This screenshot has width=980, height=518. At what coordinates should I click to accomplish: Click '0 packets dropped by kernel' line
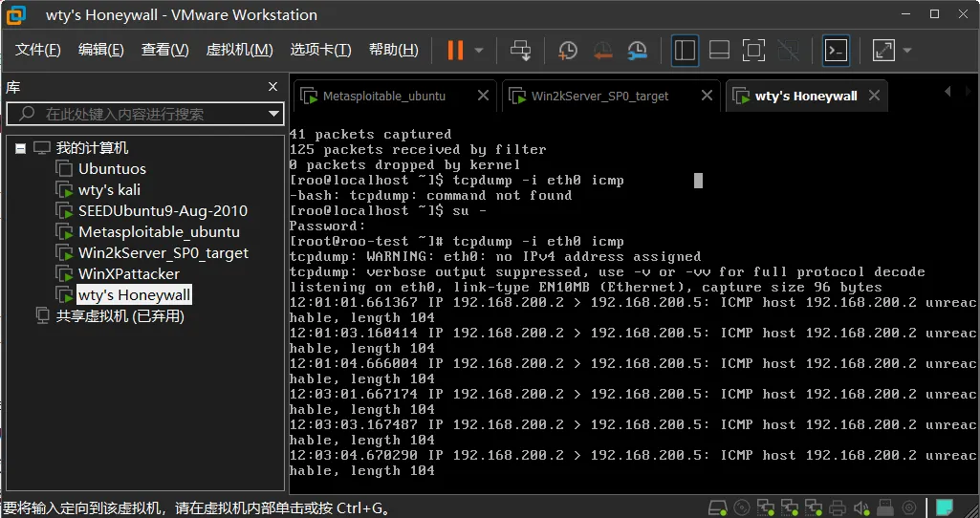pos(404,165)
